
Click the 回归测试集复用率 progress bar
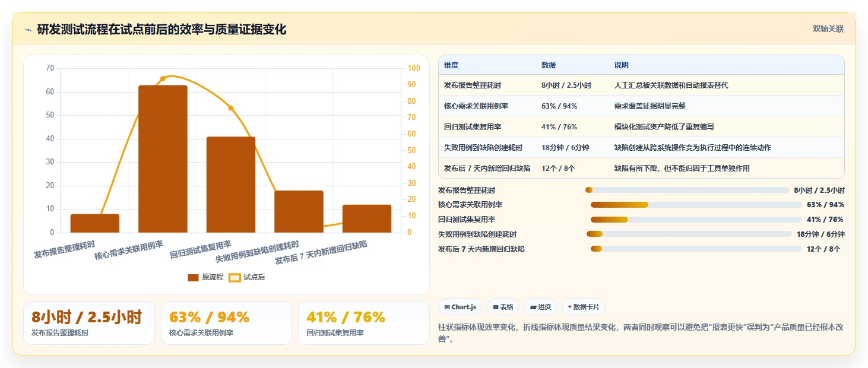(x=696, y=220)
